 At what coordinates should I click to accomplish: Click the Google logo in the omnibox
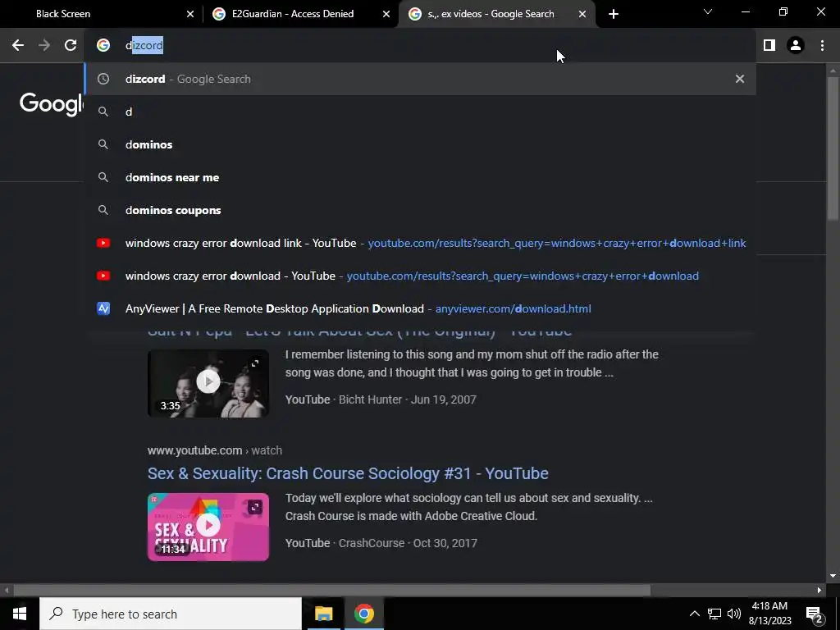[103, 46]
